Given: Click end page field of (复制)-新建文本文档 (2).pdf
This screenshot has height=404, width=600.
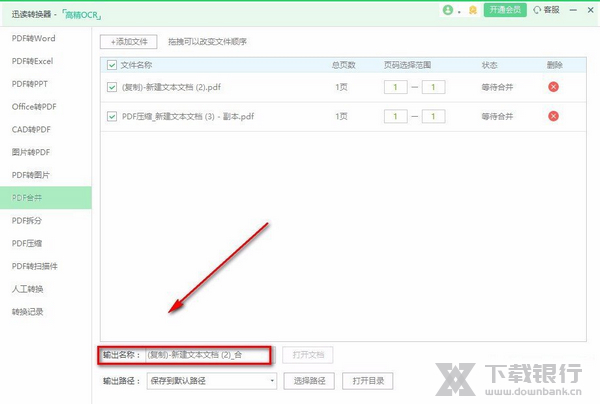Looking at the screenshot, I should click(x=433, y=87).
